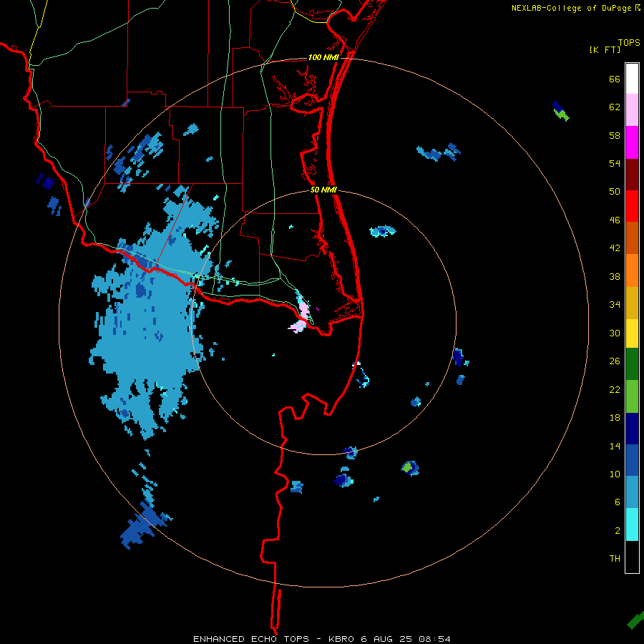The height and width of the screenshot is (644, 644).
Task: Click the NEXLAB-College of DuPage text
Action: 571,8
